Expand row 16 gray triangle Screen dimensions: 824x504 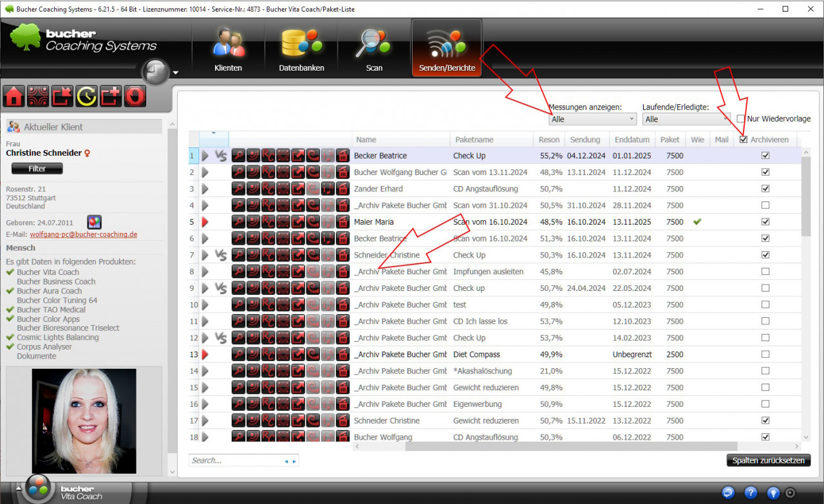pos(205,404)
